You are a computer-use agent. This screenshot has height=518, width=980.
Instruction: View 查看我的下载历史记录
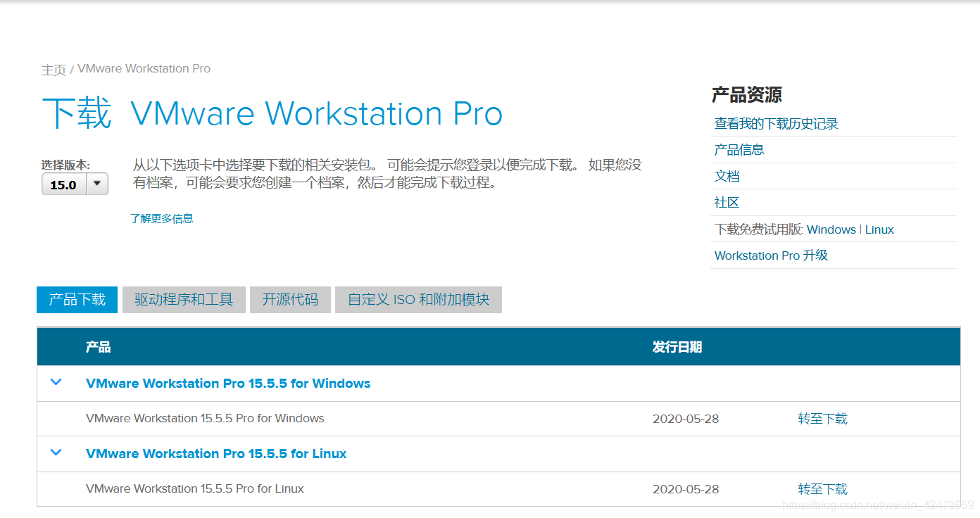pyautogui.click(x=776, y=124)
